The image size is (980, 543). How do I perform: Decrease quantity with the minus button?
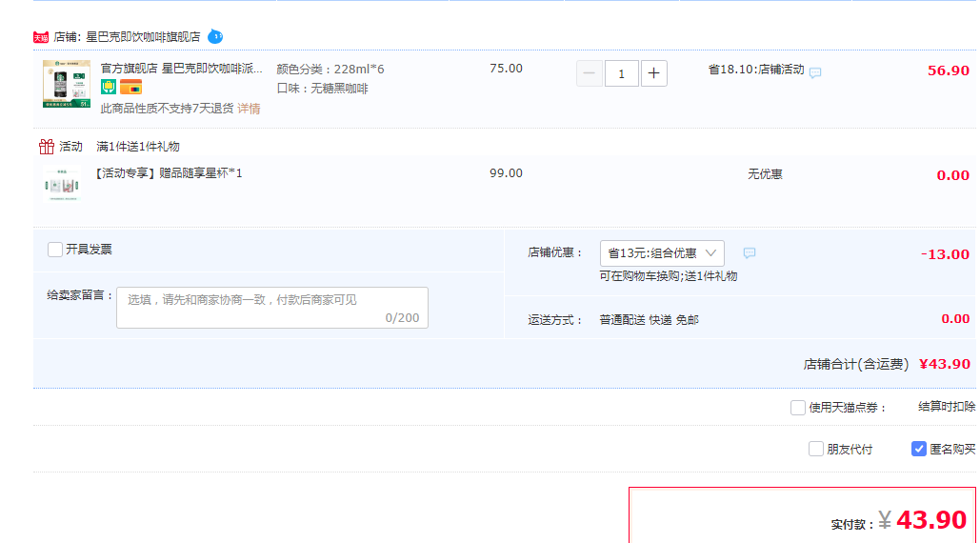(x=590, y=73)
